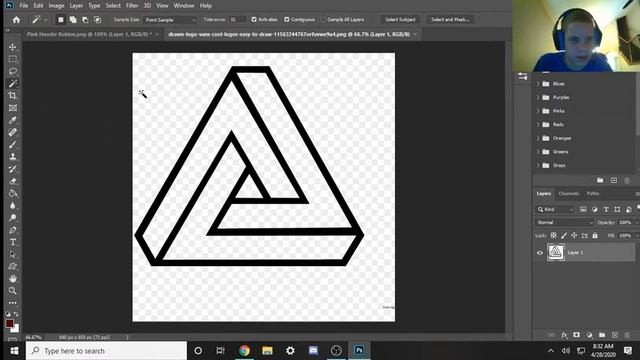Toggle Lock all padlock icon
Image resolution: width=640 pixels, height=360 pixels.
pyautogui.click(x=595, y=236)
